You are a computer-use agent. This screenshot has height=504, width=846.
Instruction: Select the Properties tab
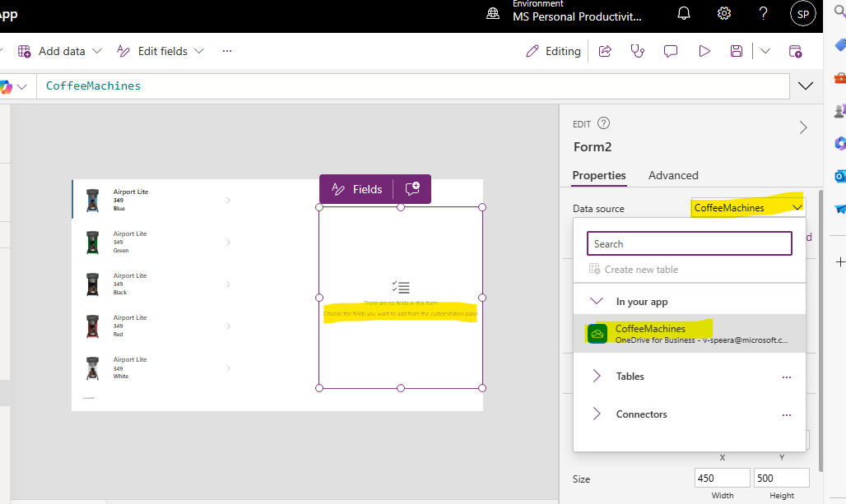599,175
